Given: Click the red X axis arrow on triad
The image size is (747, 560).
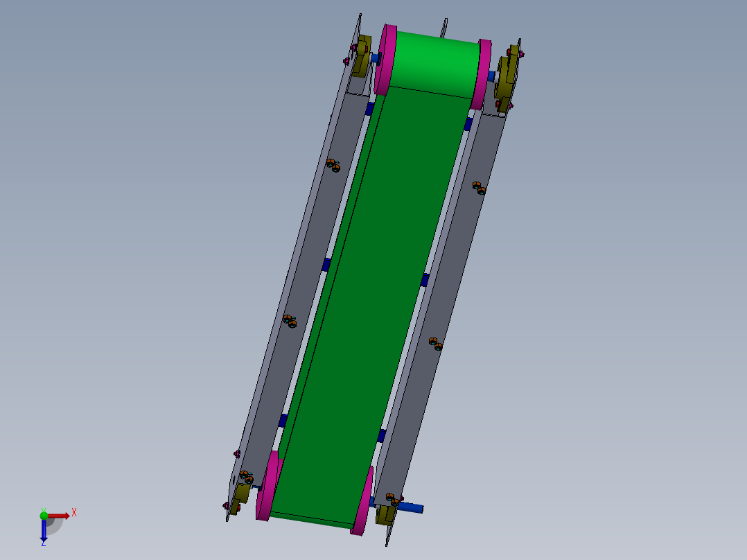Looking at the screenshot, I should click(x=59, y=516).
